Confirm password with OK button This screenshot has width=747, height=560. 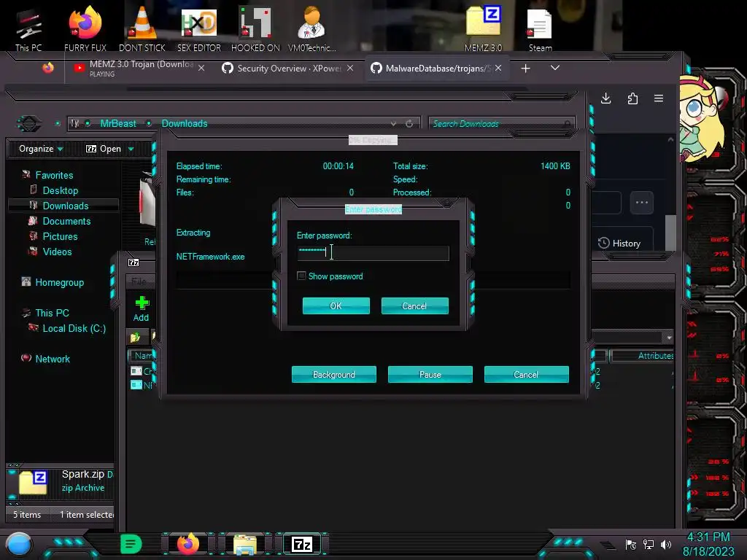[x=336, y=306]
